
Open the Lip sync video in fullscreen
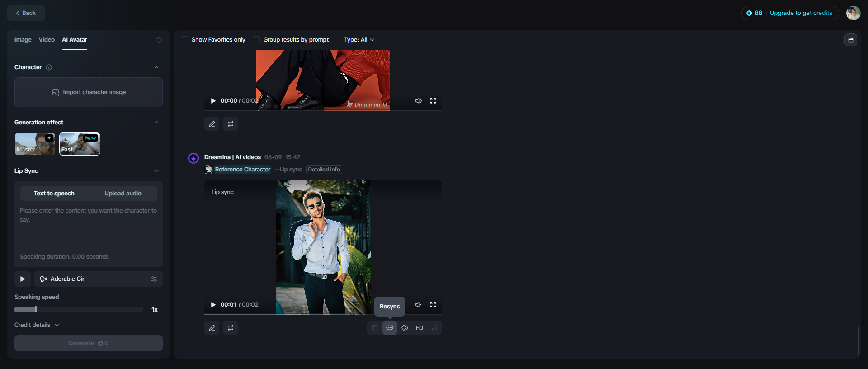pos(433,305)
